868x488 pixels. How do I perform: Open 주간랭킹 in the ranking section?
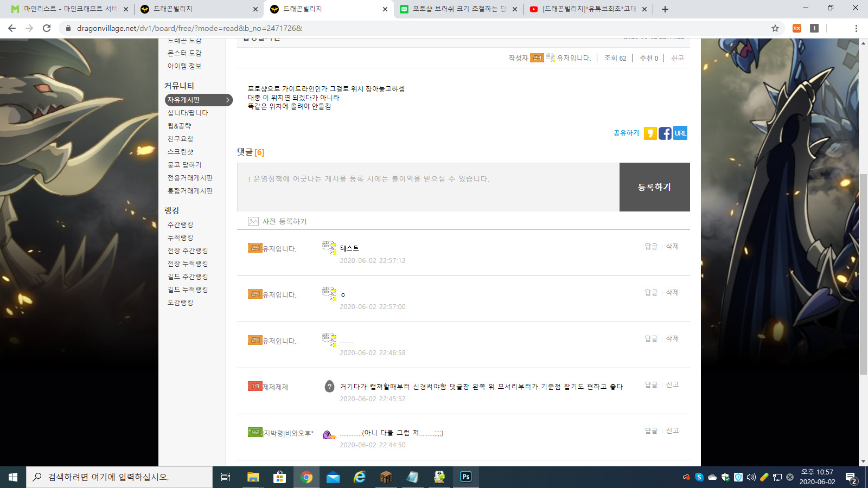pos(180,224)
